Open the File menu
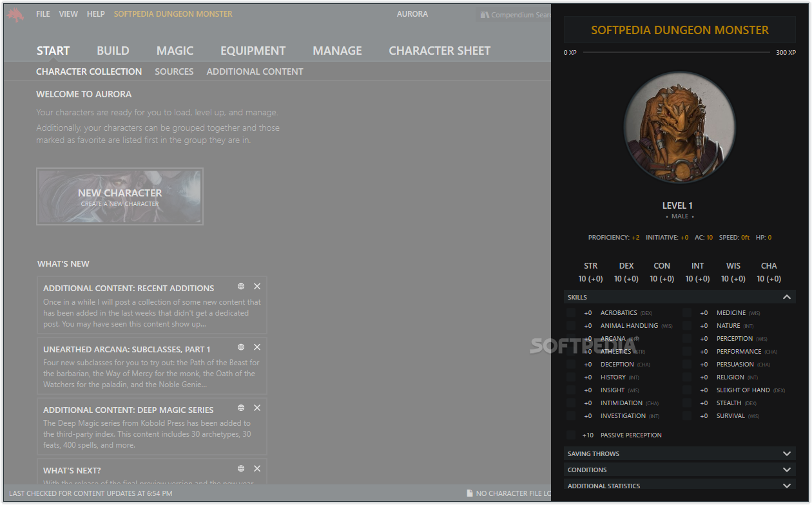The width and height of the screenshot is (812, 505). pos(43,14)
